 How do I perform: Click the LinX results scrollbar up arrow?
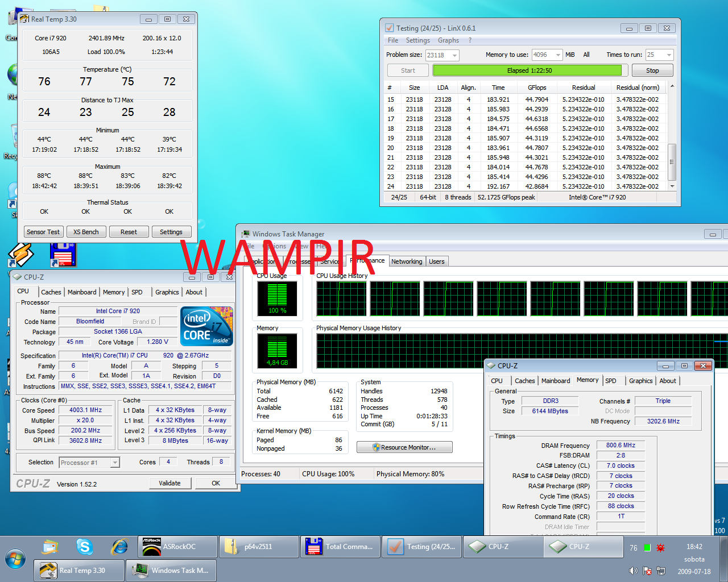pyautogui.click(x=672, y=86)
